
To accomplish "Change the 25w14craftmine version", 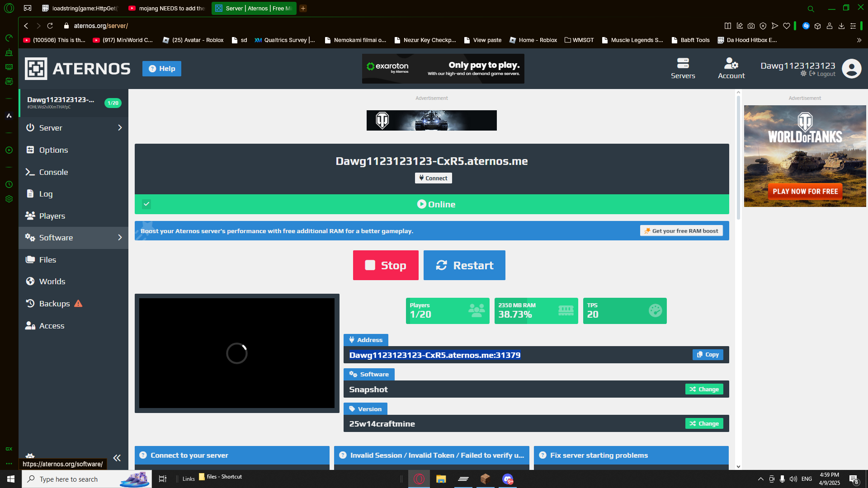I will [704, 423].
